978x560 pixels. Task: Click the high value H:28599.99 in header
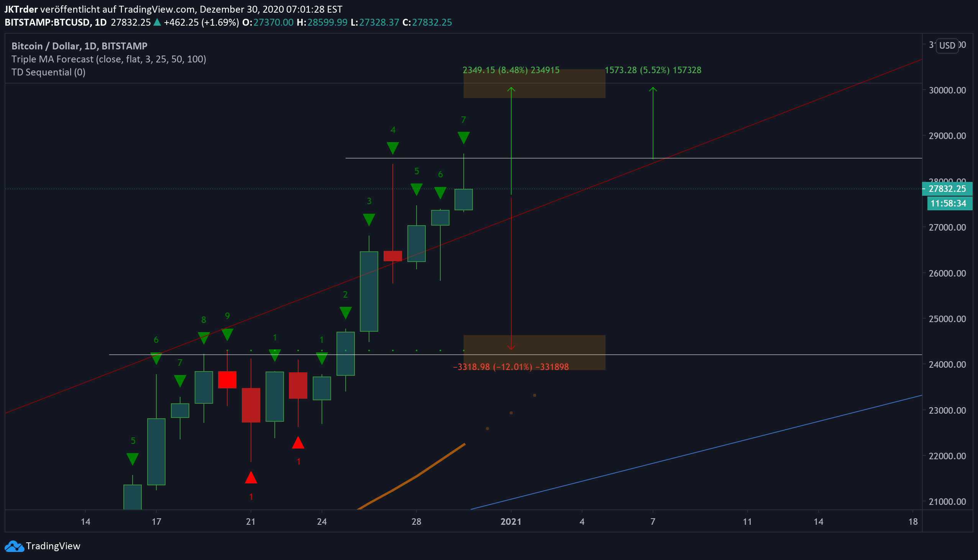coord(322,22)
